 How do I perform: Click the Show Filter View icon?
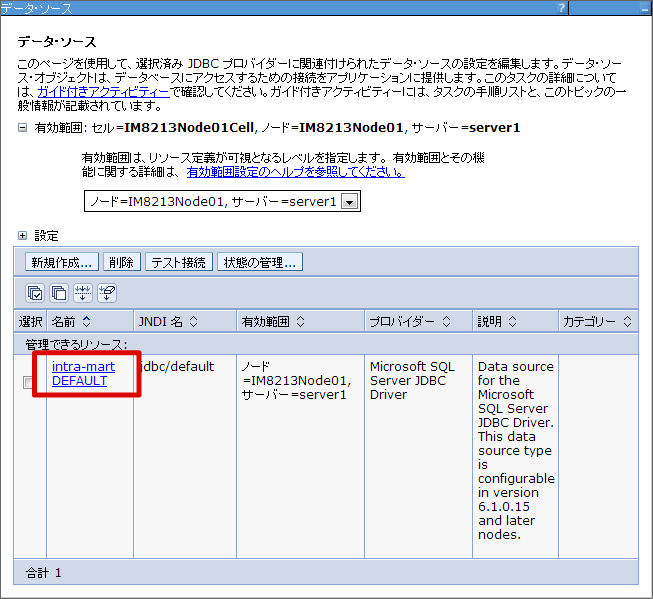(83, 293)
